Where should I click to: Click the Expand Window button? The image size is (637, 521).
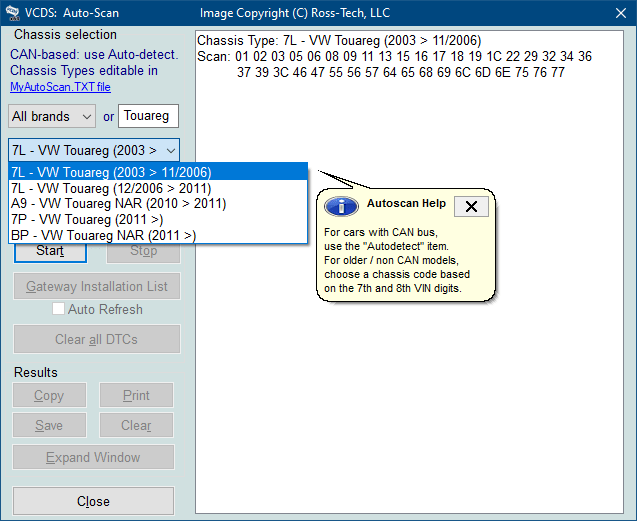(93, 457)
